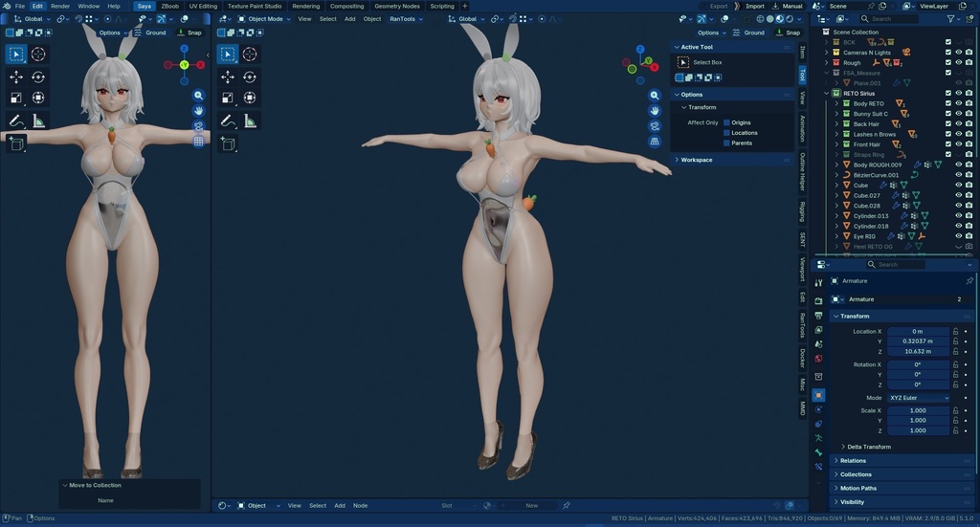Switch to Scripting workspace tab
The height and width of the screenshot is (527, 980).
point(442,7)
